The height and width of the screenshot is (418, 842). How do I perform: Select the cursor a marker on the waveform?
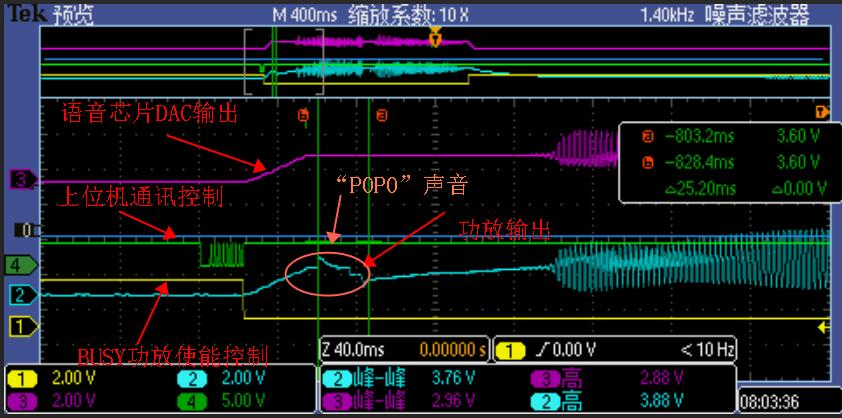point(382,115)
